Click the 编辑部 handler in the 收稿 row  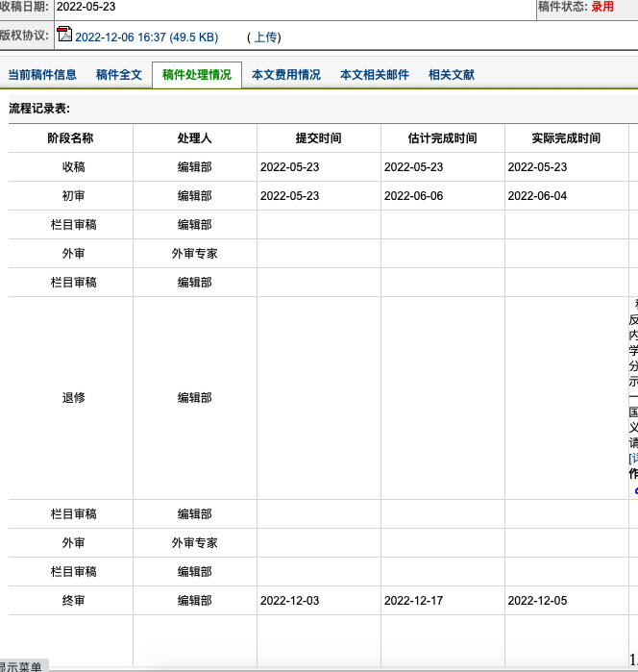194,166
